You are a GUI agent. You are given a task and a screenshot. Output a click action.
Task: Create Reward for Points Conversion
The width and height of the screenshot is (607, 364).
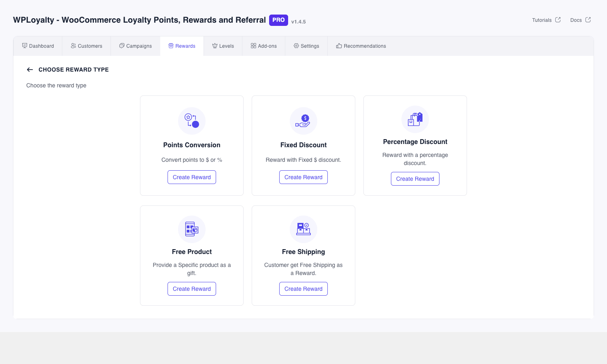pyautogui.click(x=192, y=177)
